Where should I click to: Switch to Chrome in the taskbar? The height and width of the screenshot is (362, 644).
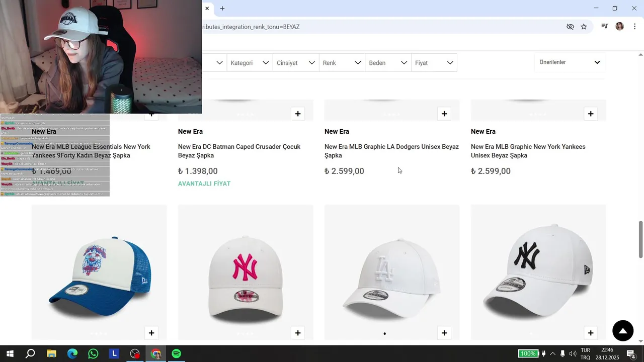156,354
